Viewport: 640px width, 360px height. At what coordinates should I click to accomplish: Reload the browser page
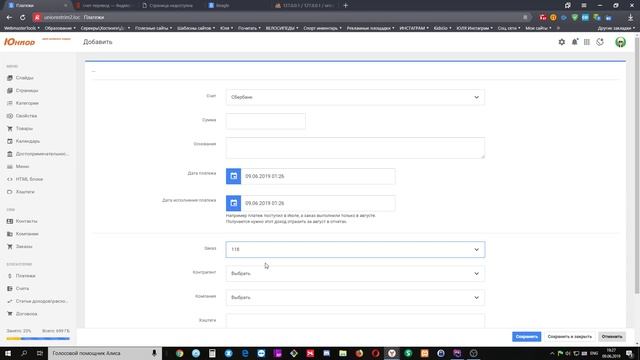[22, 18]
